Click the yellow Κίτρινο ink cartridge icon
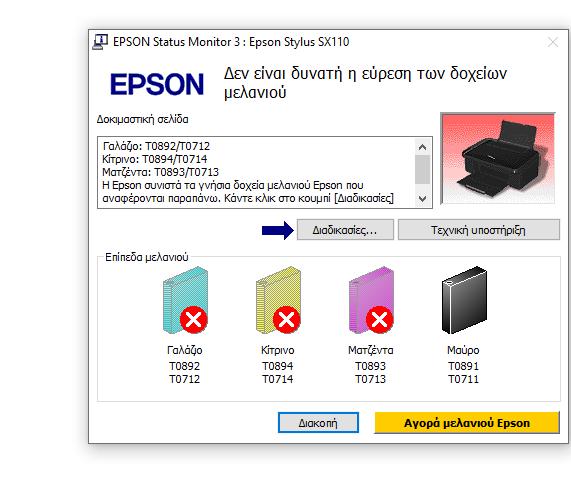This screenshot has width=571, height=480. click(278, 300)
